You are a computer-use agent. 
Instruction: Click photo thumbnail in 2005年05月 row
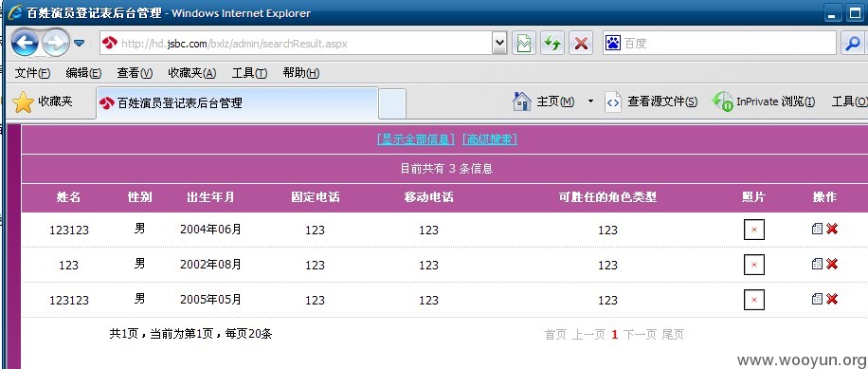[x=754, y=300]
